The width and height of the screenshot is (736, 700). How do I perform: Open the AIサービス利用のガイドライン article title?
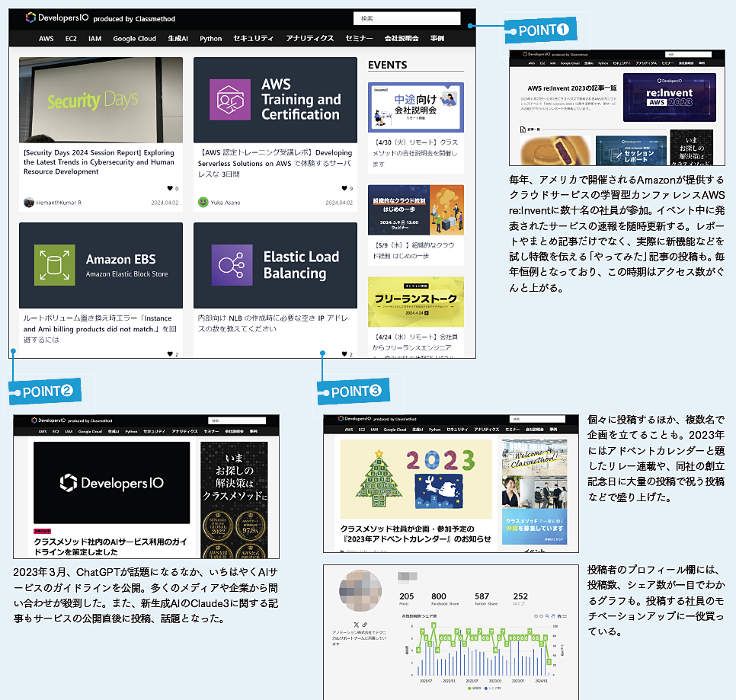pos(110,547)
